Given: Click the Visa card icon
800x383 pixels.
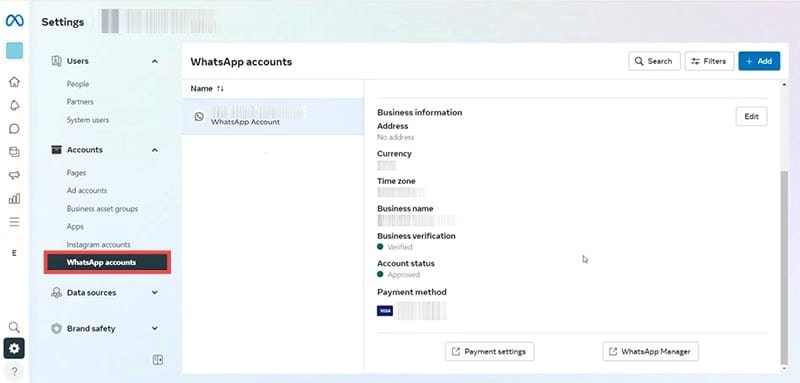Looking at the screenshot, I should point(385,311).
